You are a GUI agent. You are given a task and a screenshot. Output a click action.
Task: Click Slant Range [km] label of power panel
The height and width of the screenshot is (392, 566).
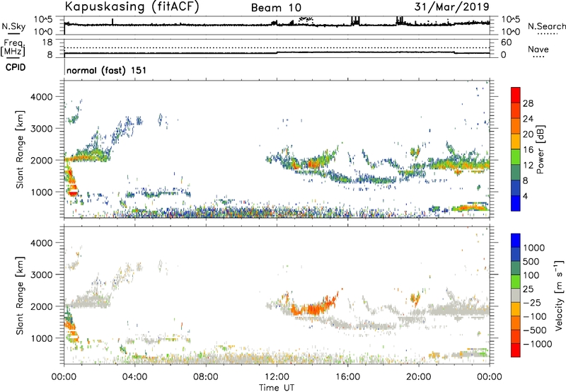coord(20,149)
